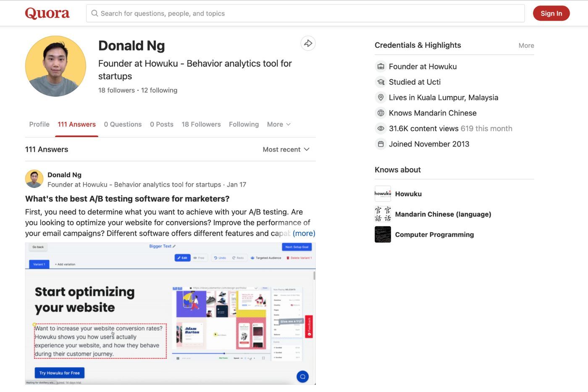The width and height of the screenshot is (588, 392).
Task: Click the blue chat bubble icon in the image
Action: pos(302,376)
